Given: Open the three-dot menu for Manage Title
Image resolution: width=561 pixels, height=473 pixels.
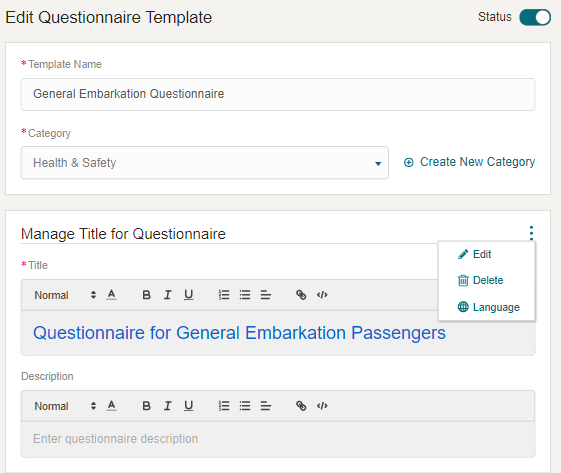Looking at the screenshot, I should (x=531, y=233).
